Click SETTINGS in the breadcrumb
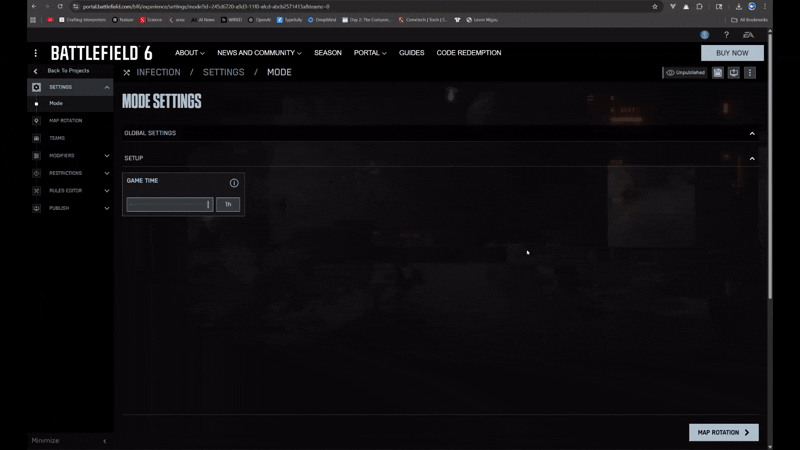 pyautogui.click(x=223, y=72)
